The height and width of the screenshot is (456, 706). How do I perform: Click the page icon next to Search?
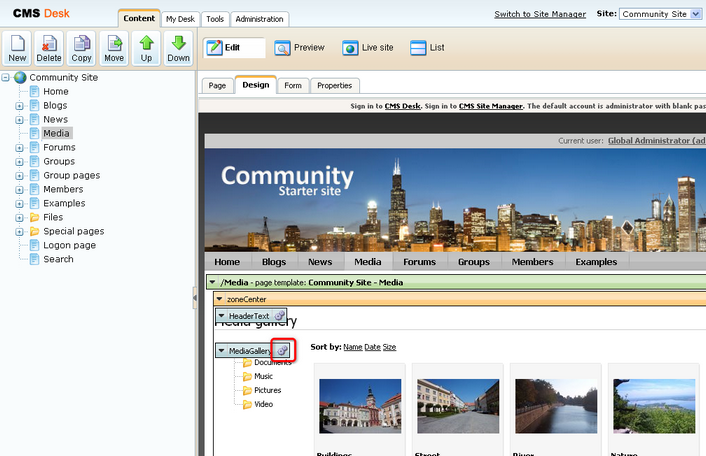click(x=35, y=259)
